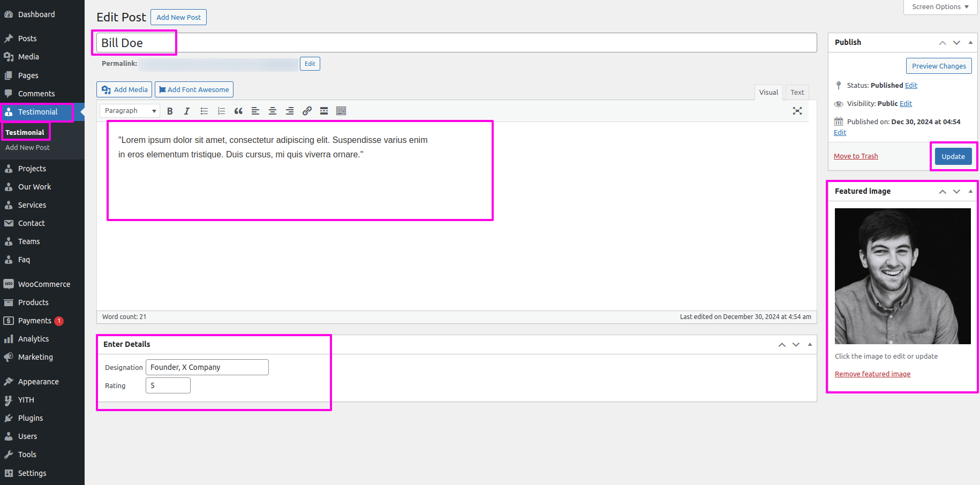
Task: Expand Screen Options panel
Action: coord(940,7)
